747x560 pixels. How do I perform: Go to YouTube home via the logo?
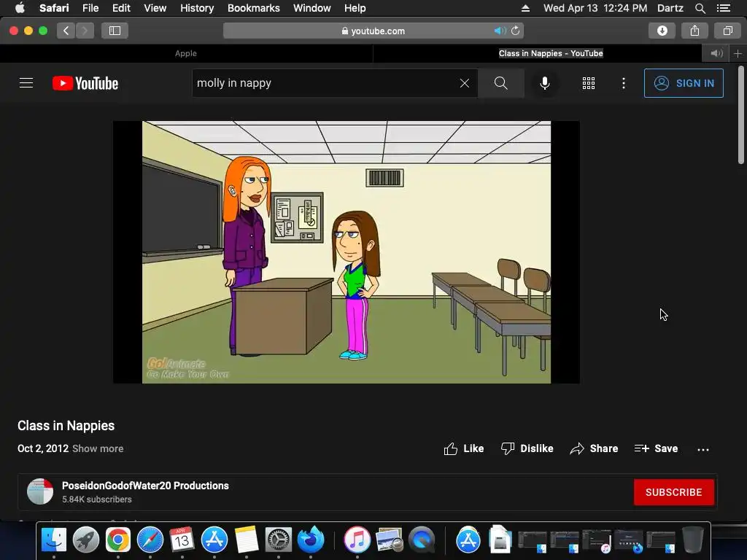pyautogui.click(x=85, y=83)
